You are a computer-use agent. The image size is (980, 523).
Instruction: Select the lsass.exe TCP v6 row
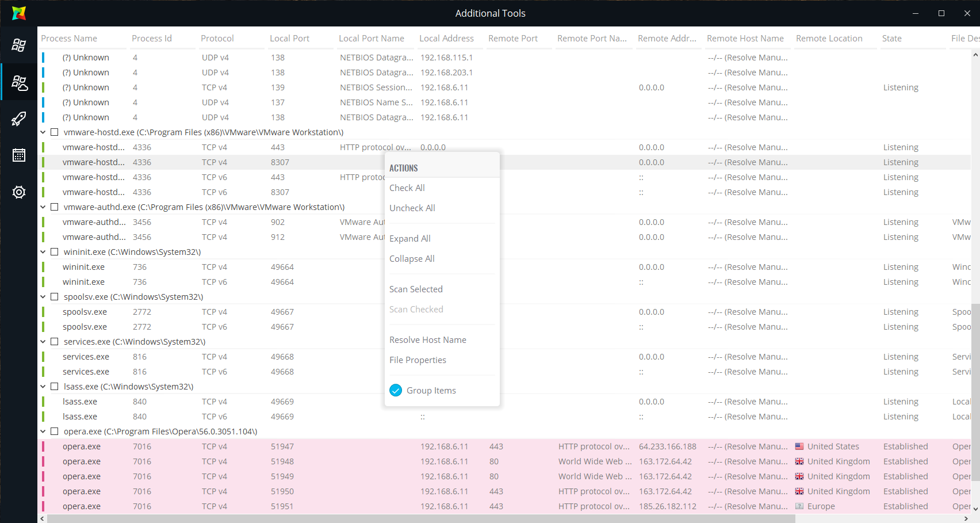tap(504, 417)
